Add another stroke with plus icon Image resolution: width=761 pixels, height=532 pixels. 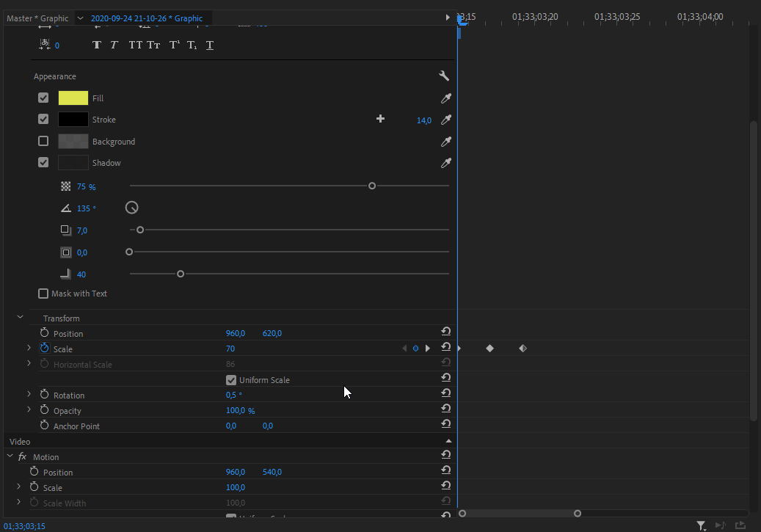coord(380,119)
